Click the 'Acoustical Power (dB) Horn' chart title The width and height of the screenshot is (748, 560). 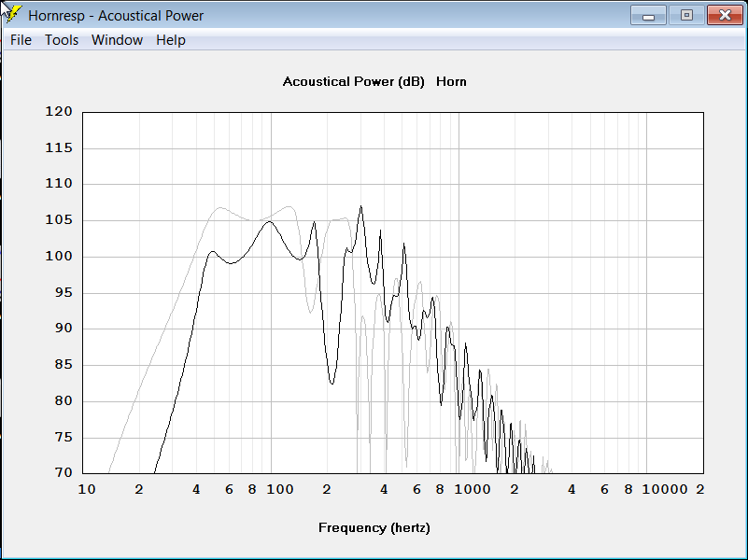(x=374, y=81)
